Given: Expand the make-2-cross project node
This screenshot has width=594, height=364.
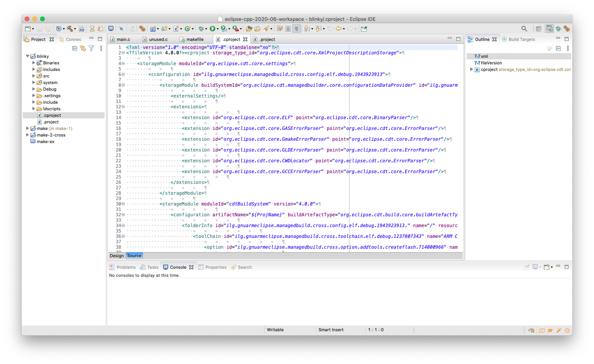Looking at the screenshot, I should (27, 135).
